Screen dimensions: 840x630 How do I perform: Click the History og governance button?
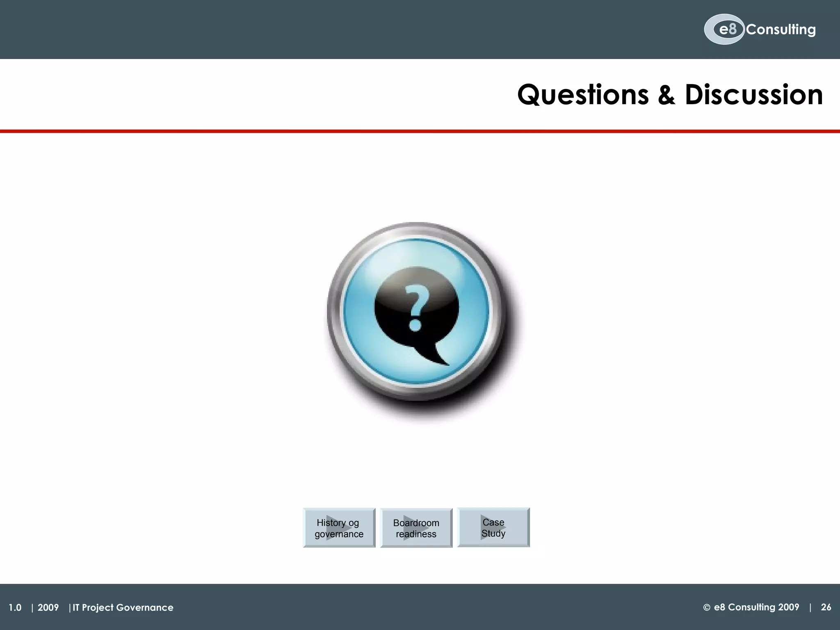coord(339,528)
